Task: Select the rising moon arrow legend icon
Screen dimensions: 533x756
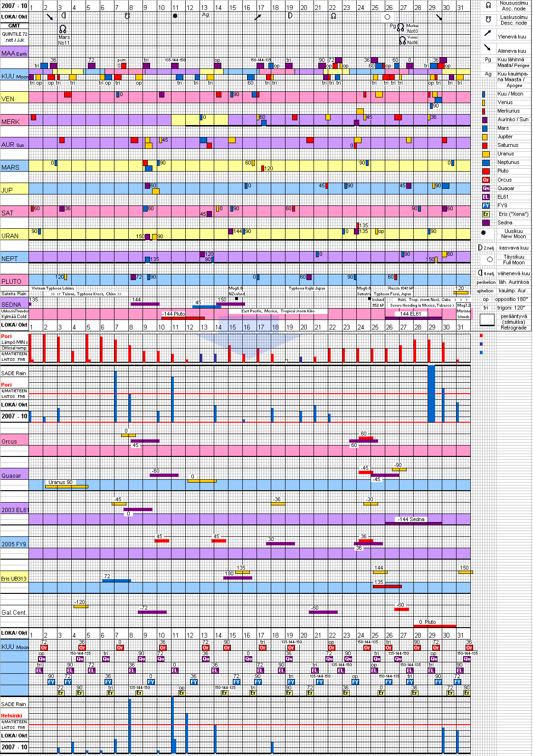Action: [487, 33]
